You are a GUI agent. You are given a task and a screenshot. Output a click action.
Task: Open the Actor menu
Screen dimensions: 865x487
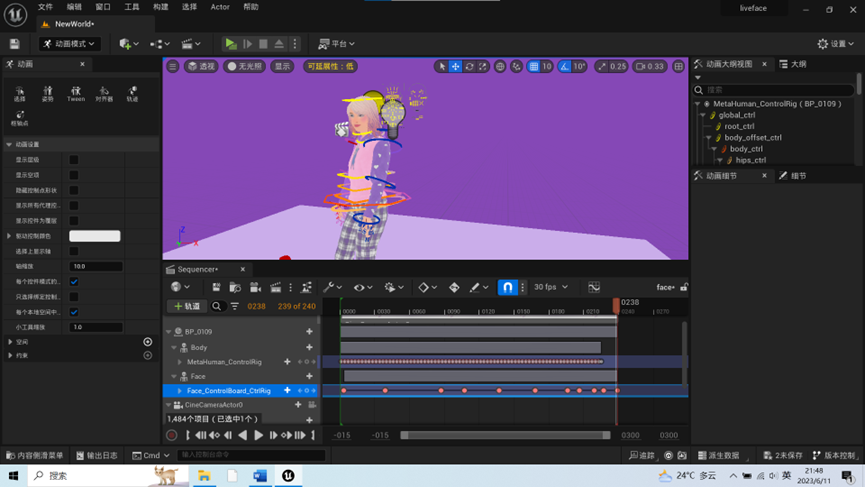(x=220, y=7)
